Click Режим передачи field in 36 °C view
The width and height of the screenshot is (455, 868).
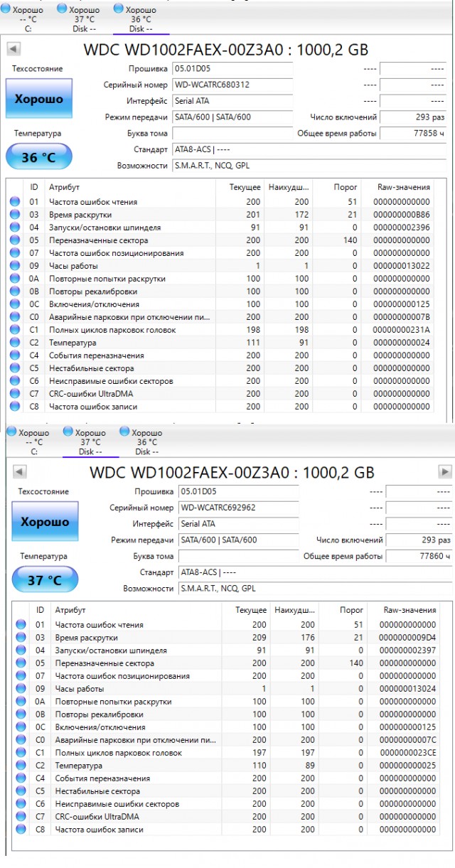coord(232,117)
